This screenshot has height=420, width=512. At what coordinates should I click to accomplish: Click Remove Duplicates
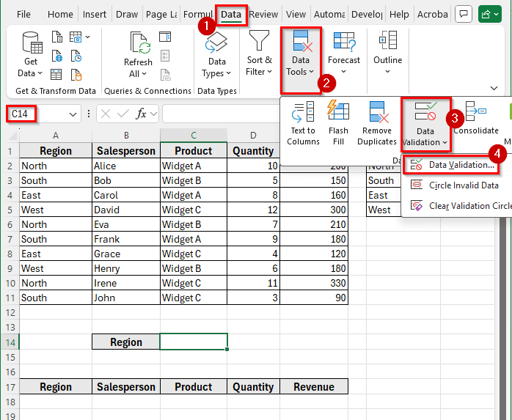[377, 123]
